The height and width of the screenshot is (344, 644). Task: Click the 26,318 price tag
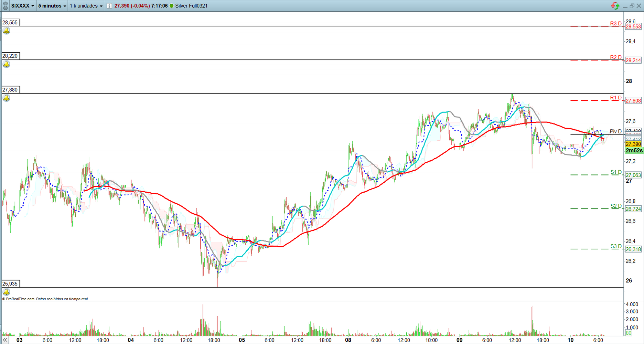[x=633, y=249]
